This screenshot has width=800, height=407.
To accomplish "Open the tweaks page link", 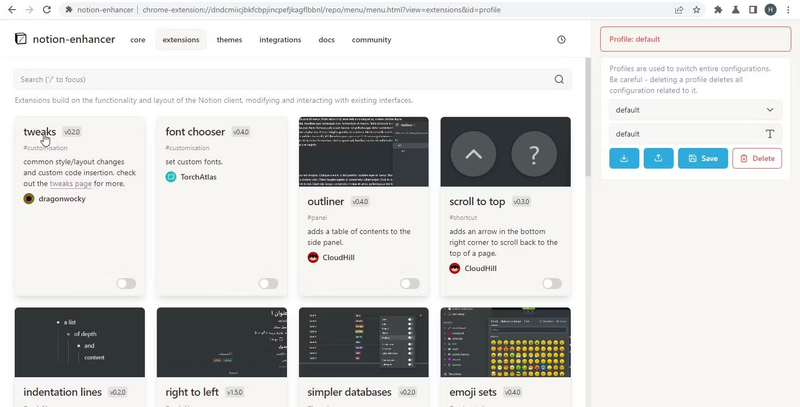I will 70,184.
